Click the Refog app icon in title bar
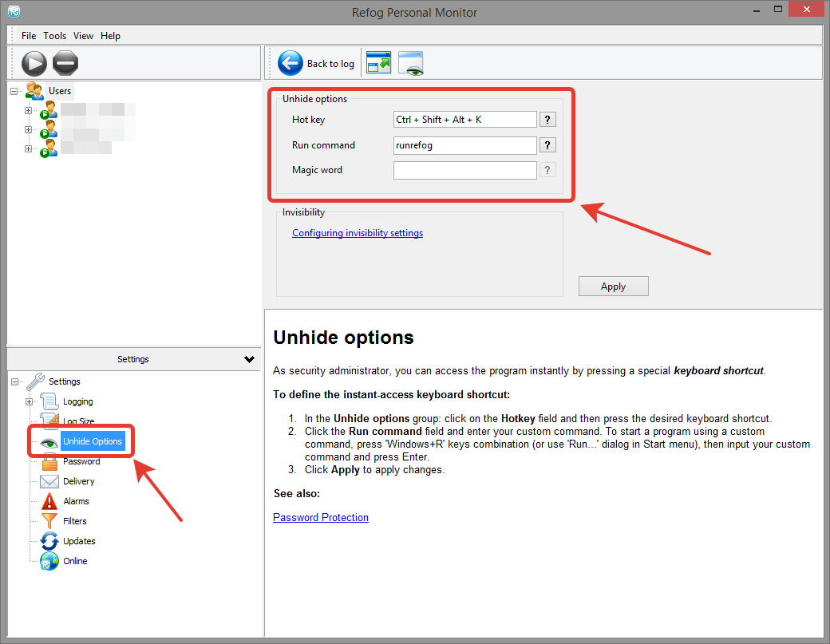Viewport: 830px width, 644px height. [x=14, y=10]
